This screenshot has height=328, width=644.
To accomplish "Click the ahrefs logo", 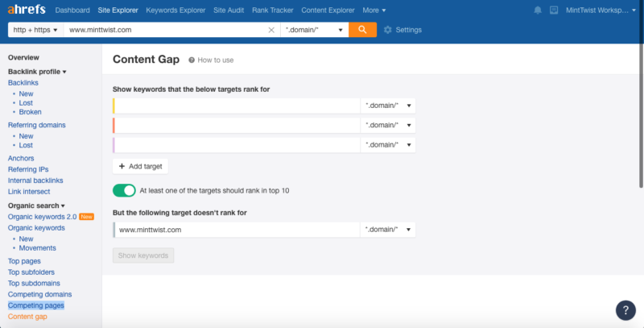I will 27,9.
